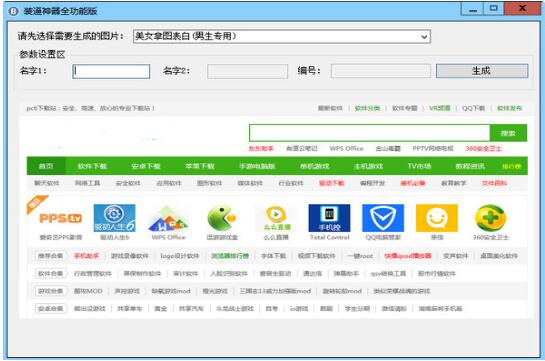Click the 编号 input field
545x361 pixels.
click(x=381, y=71)
